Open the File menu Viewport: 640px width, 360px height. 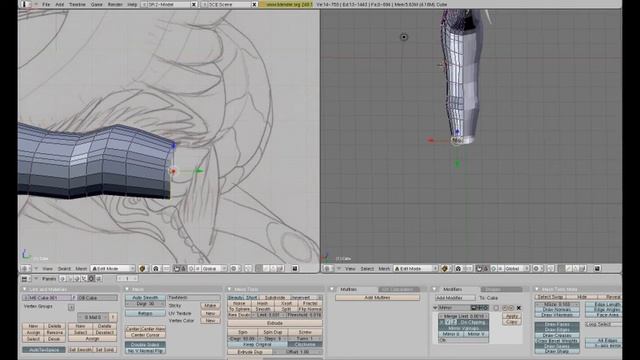(x=46, y=4)
